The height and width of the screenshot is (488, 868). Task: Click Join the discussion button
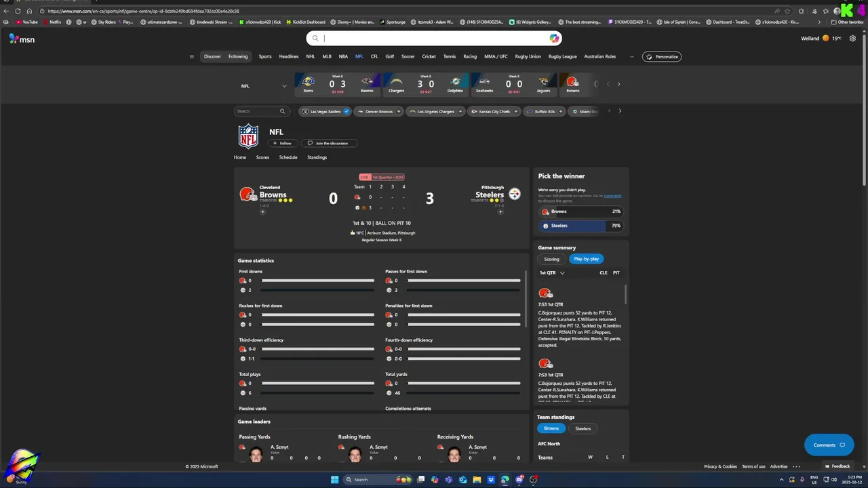click(x=328, y=143)
